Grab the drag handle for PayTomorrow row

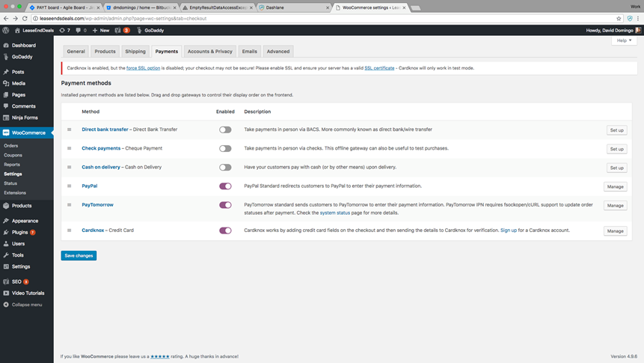pyautogui.click(x=69, y=205)
